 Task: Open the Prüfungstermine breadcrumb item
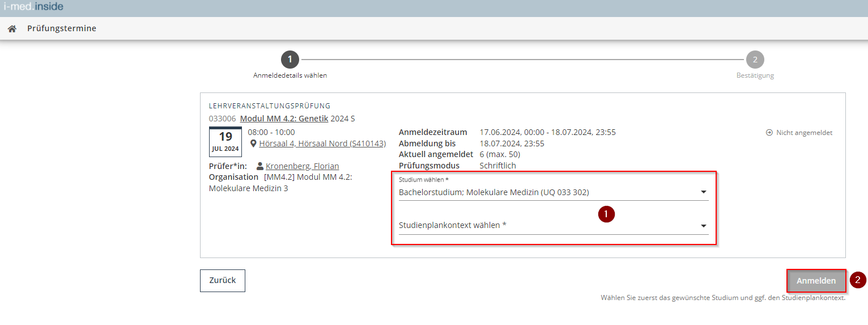[x=62, y=28]
